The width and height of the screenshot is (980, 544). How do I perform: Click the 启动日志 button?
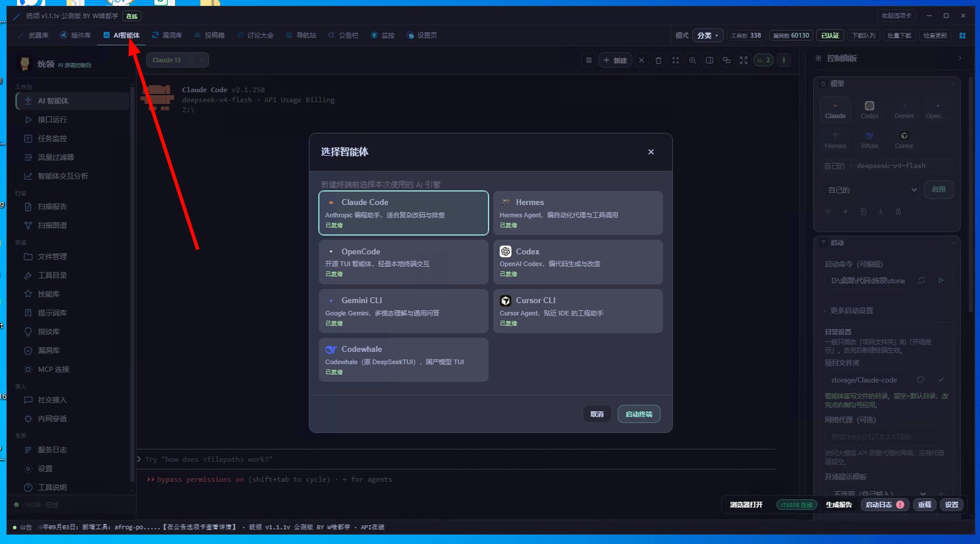tap(885, 505)
